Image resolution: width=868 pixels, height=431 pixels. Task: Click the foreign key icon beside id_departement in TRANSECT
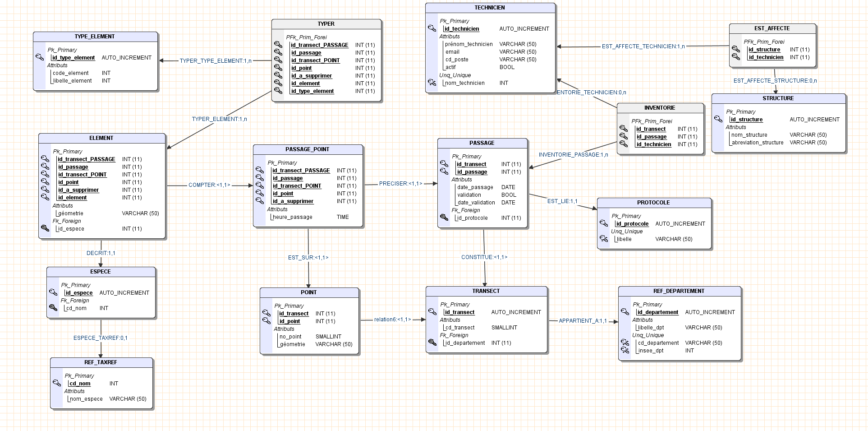(x=432, y=343)
